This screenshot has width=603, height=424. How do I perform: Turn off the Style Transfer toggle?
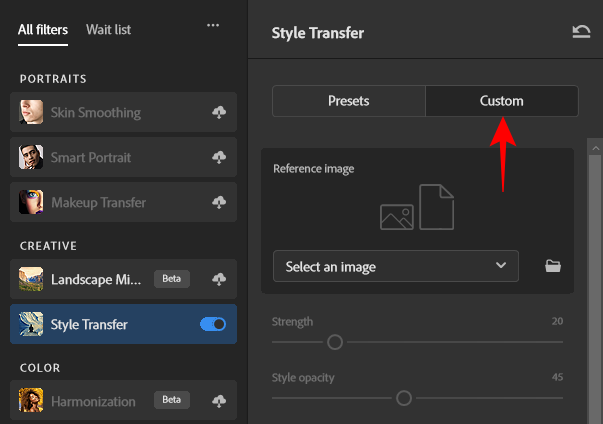tap(213, 324)
